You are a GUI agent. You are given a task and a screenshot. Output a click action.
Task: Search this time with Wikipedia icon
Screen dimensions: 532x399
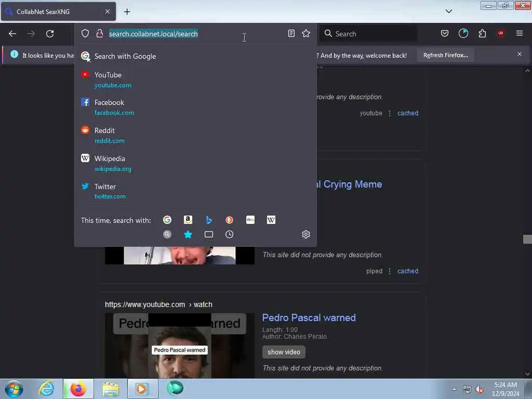point(271,220)
